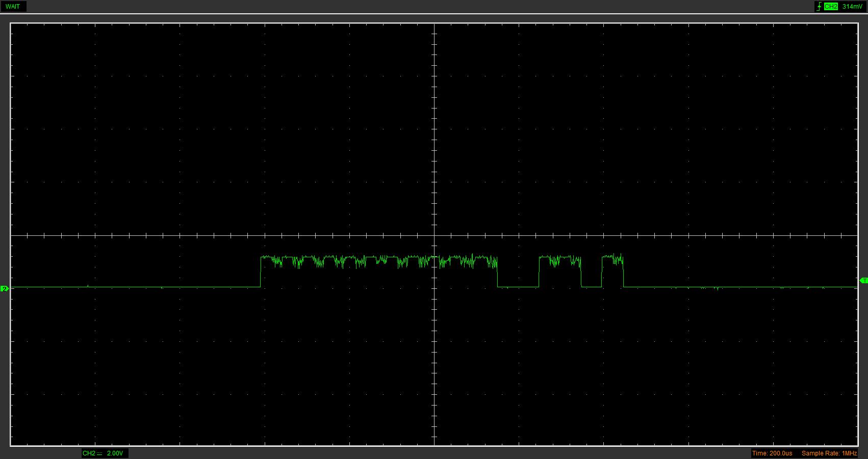Image resolution: width=868 pixels, height=459 pixels.
Task: Click the 2.00V volts-per-division readout
Action: coord(115,453)
